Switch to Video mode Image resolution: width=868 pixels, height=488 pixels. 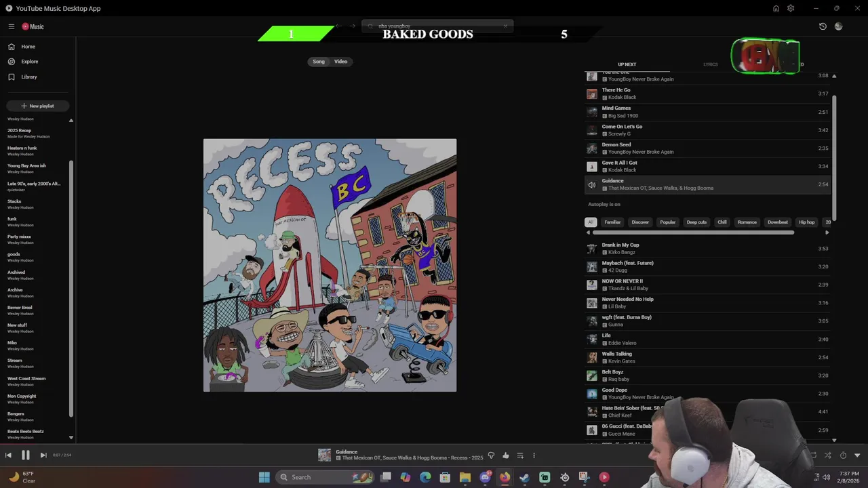[340, 62]
